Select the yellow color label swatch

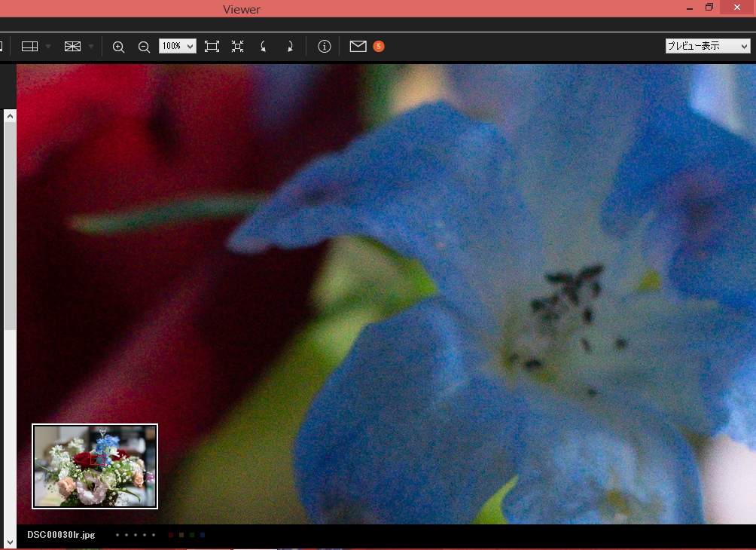point(181,535)
